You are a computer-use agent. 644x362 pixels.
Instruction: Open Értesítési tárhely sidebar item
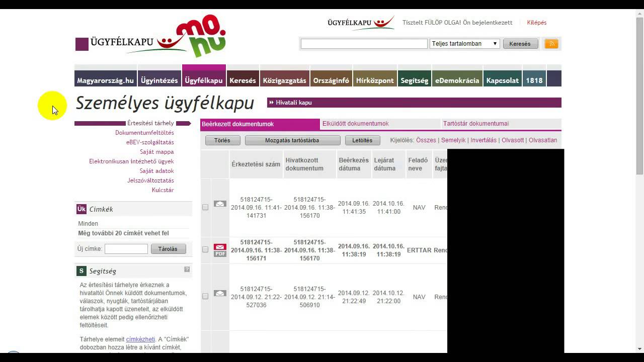[150, 123]
